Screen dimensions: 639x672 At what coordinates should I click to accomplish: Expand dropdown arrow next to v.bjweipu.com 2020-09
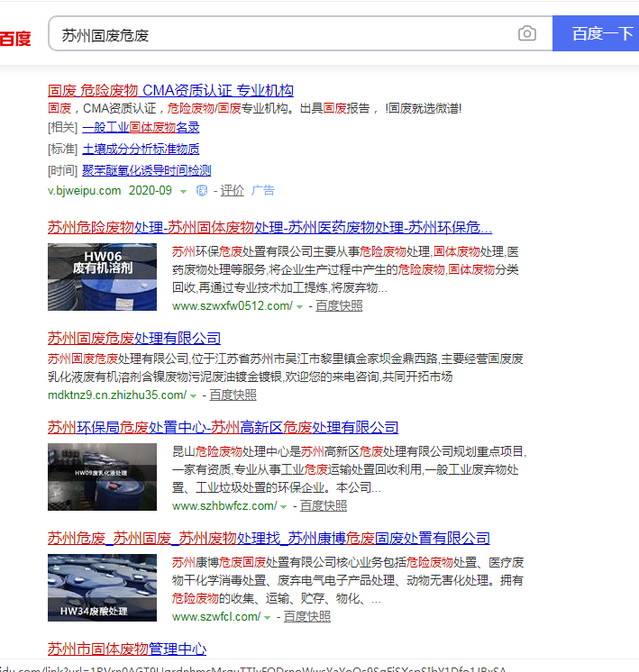[183, 192]
